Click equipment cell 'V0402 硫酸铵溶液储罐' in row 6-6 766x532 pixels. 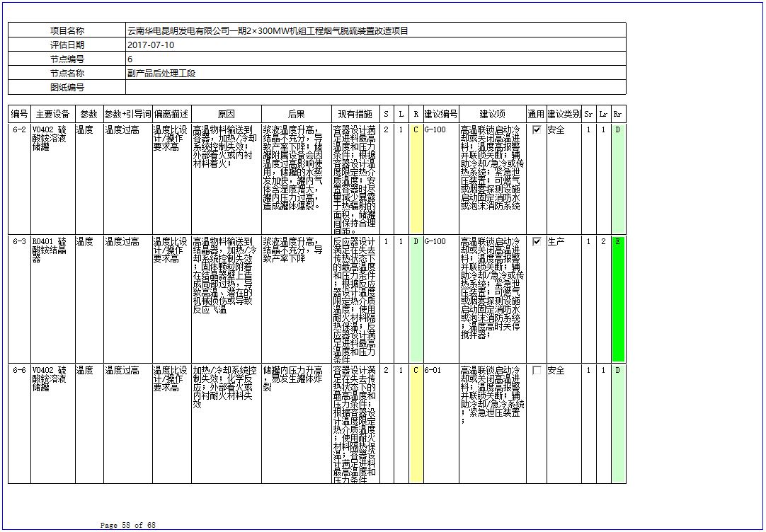[x=53, y=424]
